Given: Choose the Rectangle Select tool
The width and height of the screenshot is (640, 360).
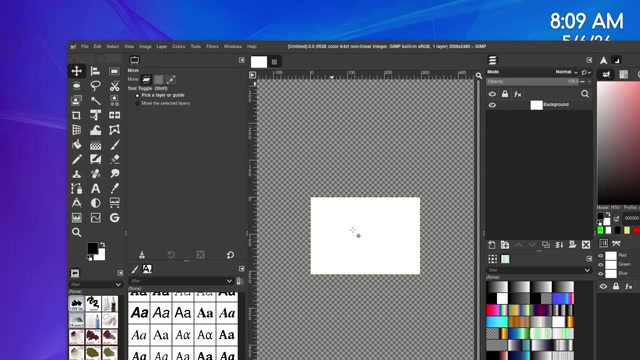Looking at the screenshot, I should 114,71.
